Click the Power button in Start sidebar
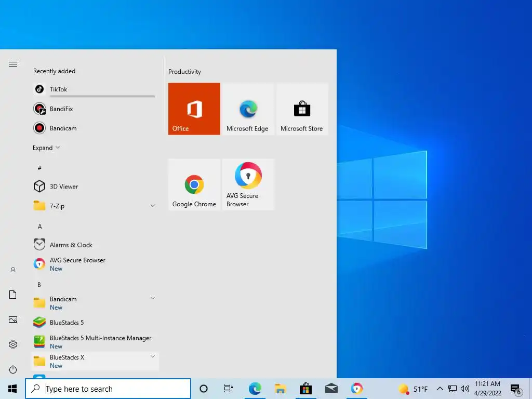The height and width of the screenshot is (399, 532). pyautogui.click(x=13, y=369)
